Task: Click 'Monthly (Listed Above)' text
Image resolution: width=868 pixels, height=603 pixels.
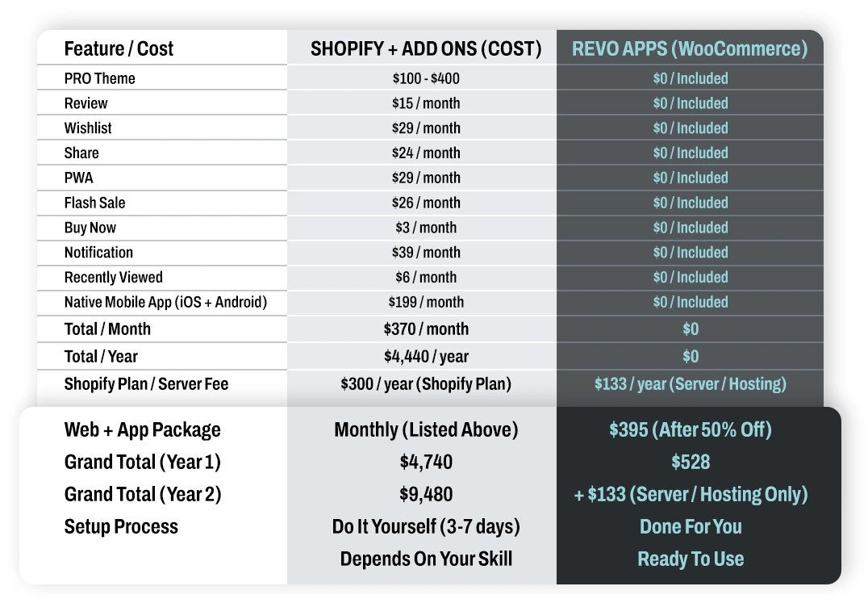Action: click(426, 430)
